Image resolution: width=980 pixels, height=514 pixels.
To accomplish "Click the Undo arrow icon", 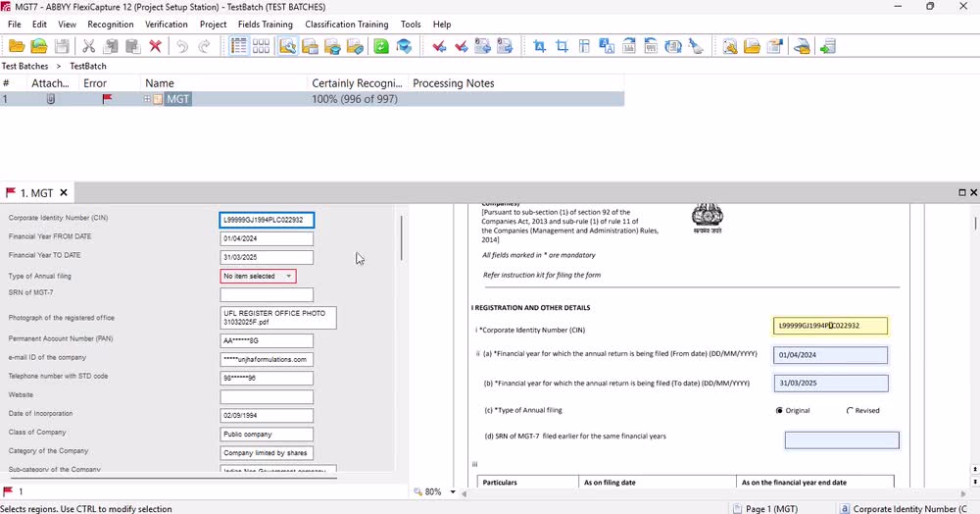I will (182, 46).
